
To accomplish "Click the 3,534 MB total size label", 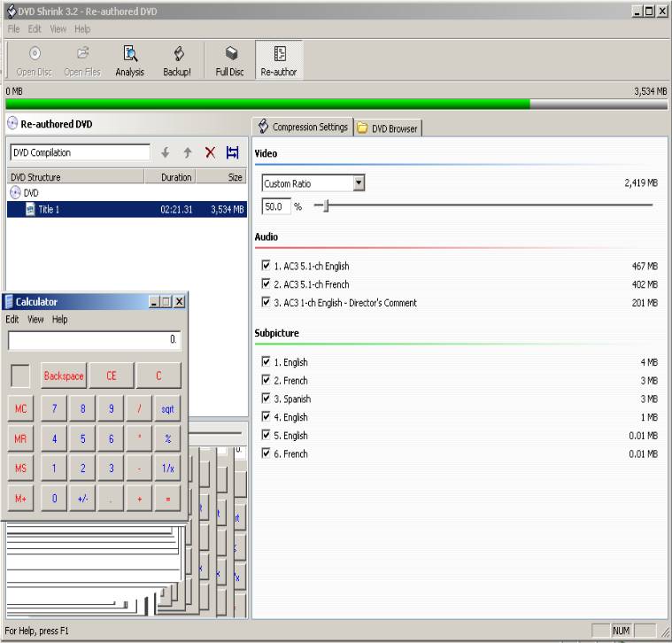I will [x=651, y=91].
